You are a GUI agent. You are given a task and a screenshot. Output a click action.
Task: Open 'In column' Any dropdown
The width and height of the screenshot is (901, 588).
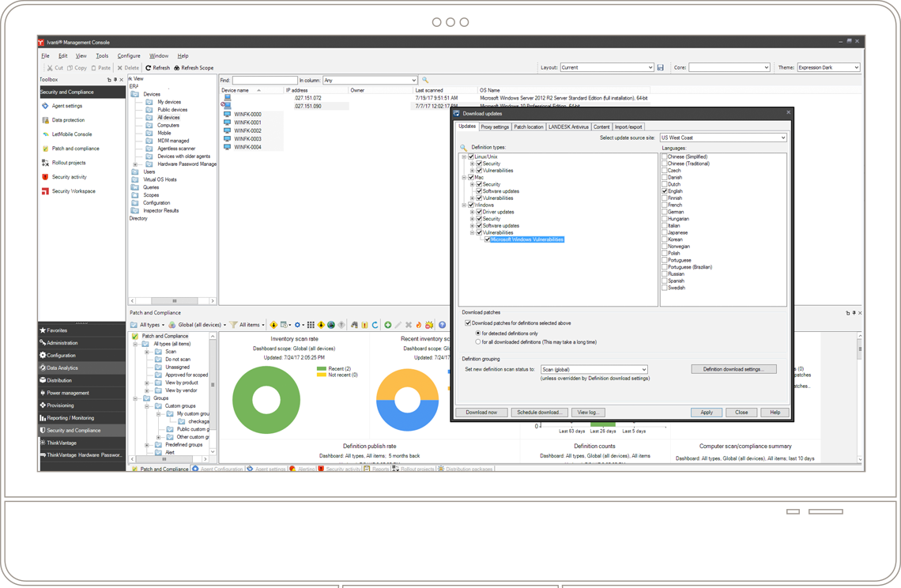pyautogui.click(x=370, y=80)
